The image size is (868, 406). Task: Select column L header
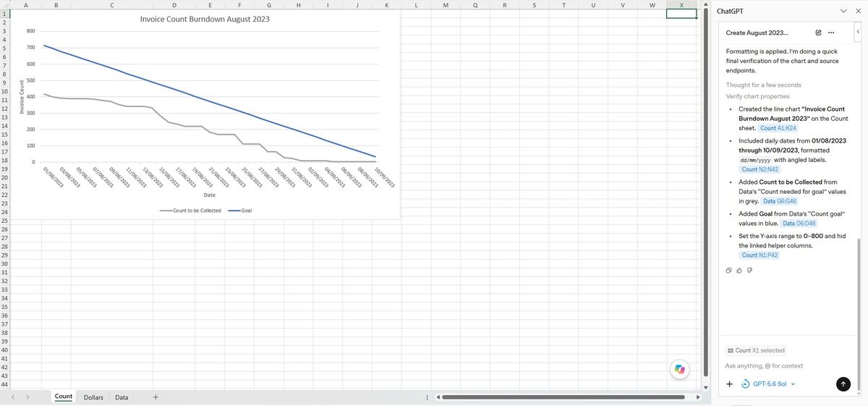416,4
